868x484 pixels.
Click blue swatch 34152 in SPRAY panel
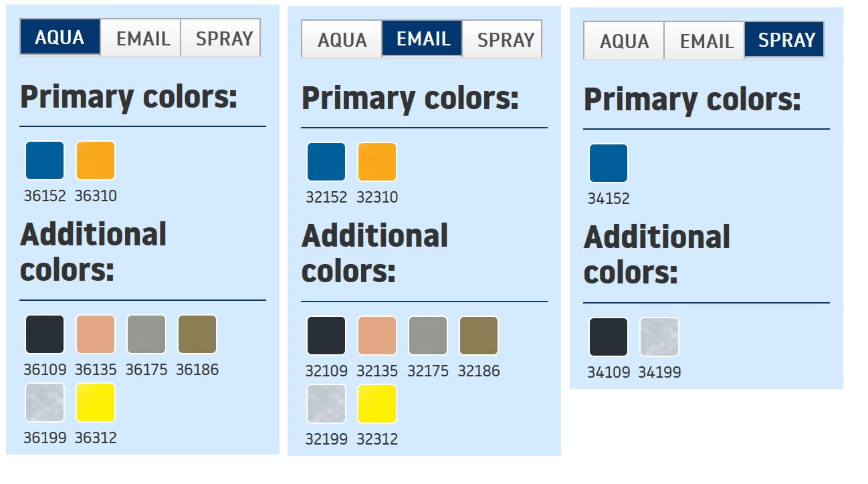[x=609, y=163]
